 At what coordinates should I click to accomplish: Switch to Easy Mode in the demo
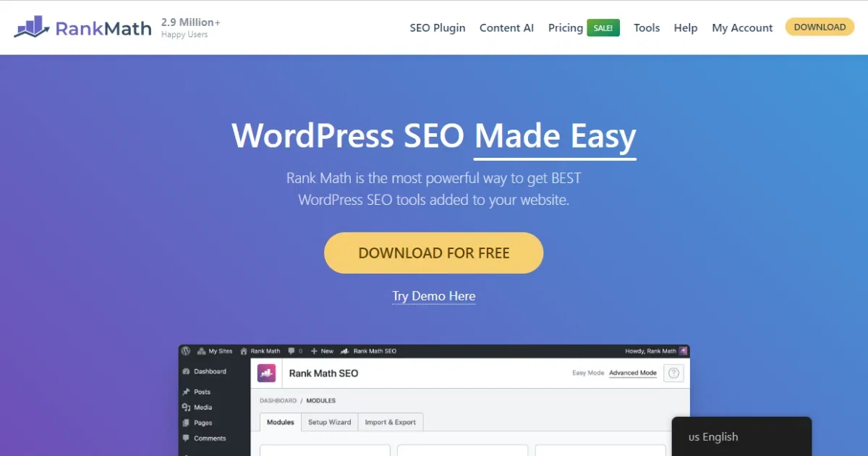588,373
